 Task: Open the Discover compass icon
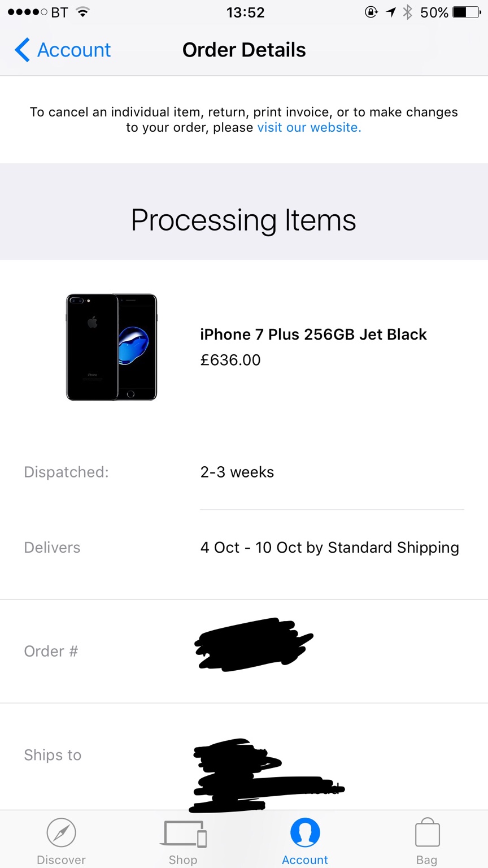click(x=61, y=833)
